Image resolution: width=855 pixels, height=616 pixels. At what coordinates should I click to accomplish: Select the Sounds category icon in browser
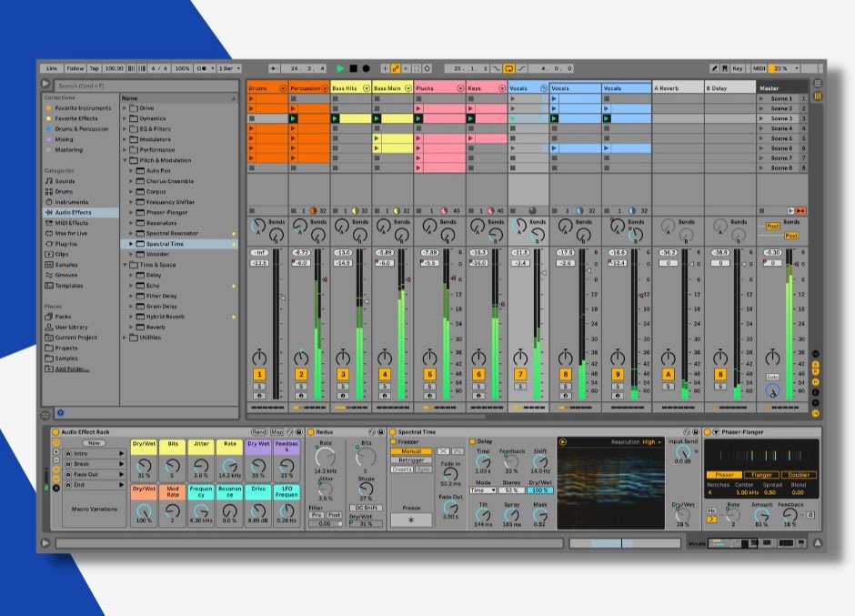[48, 181]
